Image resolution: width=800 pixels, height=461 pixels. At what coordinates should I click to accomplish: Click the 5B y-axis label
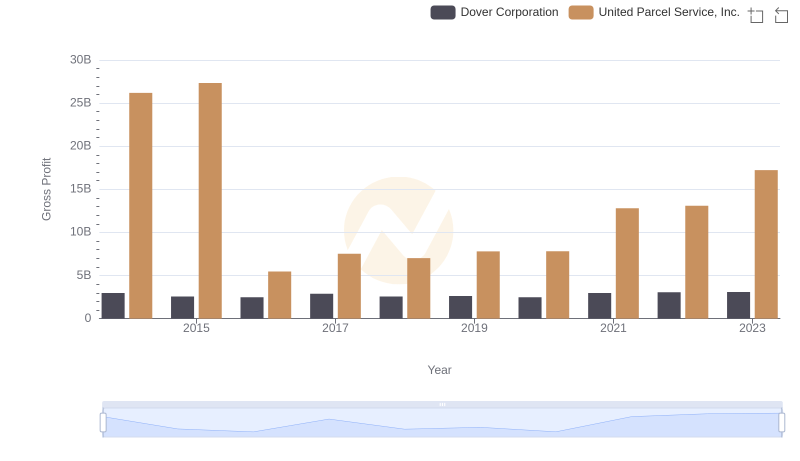coord(84,275)
